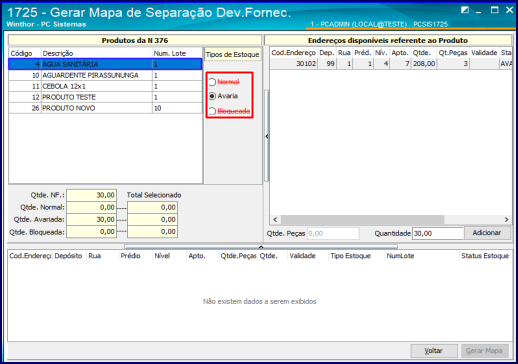The image size is (518, 364).
Task: Select the PRODUTO TESTE product row
Action: (x=105, y=97)
